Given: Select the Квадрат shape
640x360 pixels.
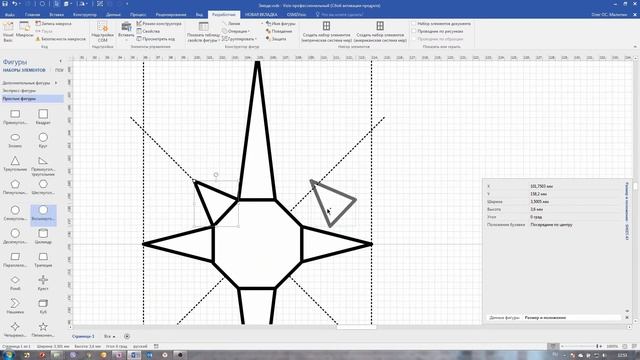Looking at the screenshot, I should tap(43, 117).
